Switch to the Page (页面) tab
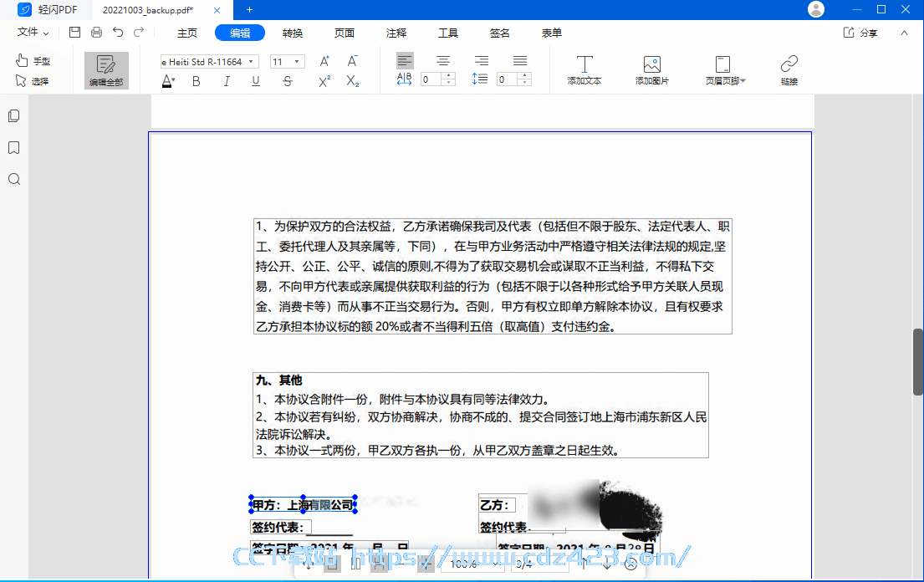 coord(345,33)
